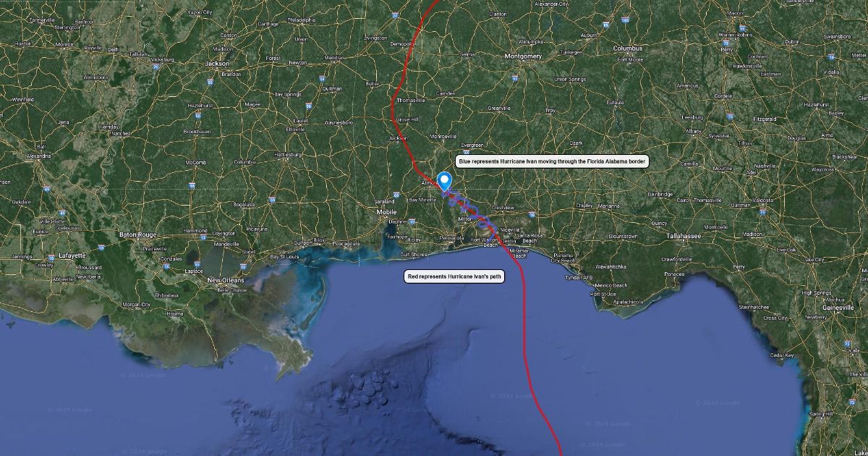The width and height of the screenshot is (868, 456).
Task: Click the I-10 shield near Daphne
Action: pos(412,221)
